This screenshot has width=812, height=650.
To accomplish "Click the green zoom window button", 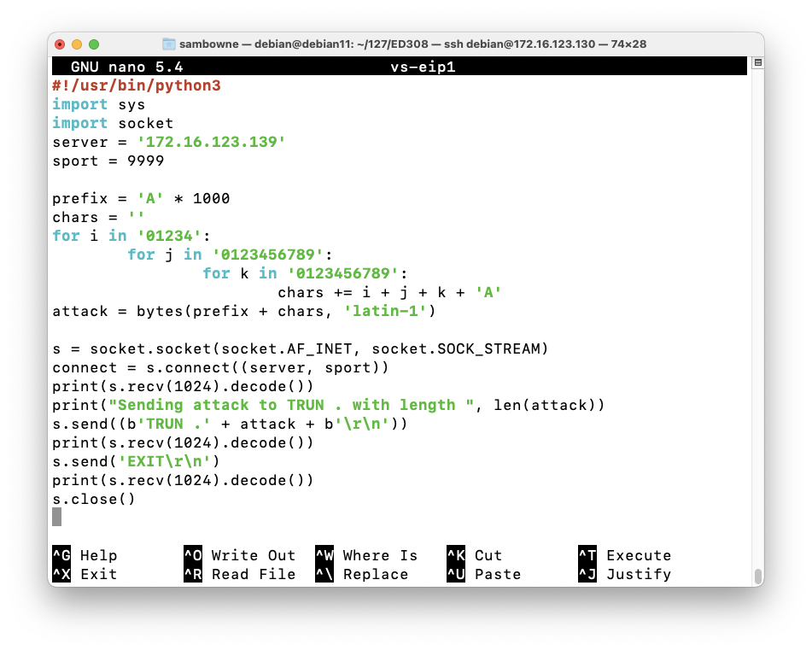I will pos(94,44).
